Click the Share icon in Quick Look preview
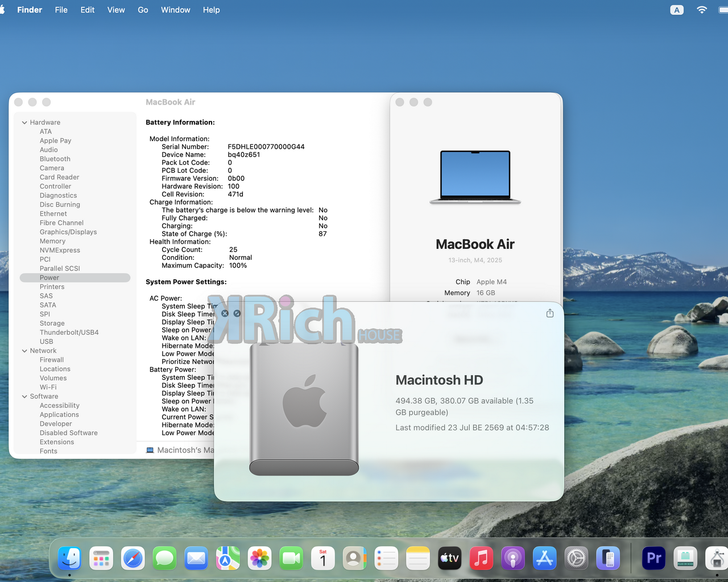728x582 pixels. click(x=550, y=313)
